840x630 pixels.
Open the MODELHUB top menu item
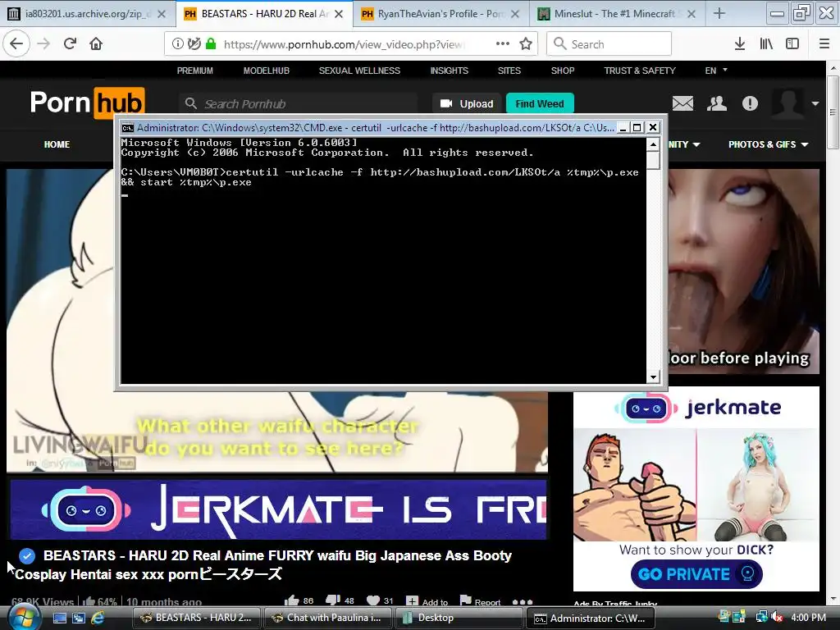[267, 71]
